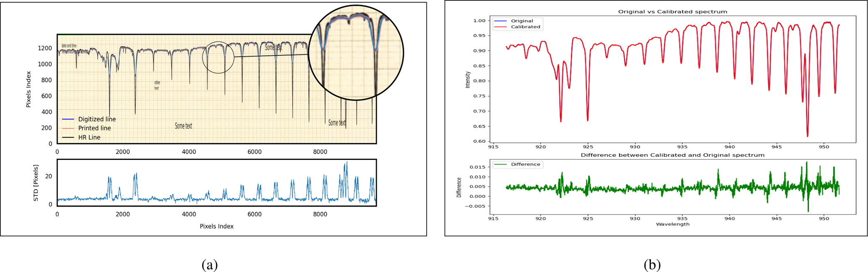Select the black HR Line legend entry
This screenshot has height=272, width=868.
89,137
